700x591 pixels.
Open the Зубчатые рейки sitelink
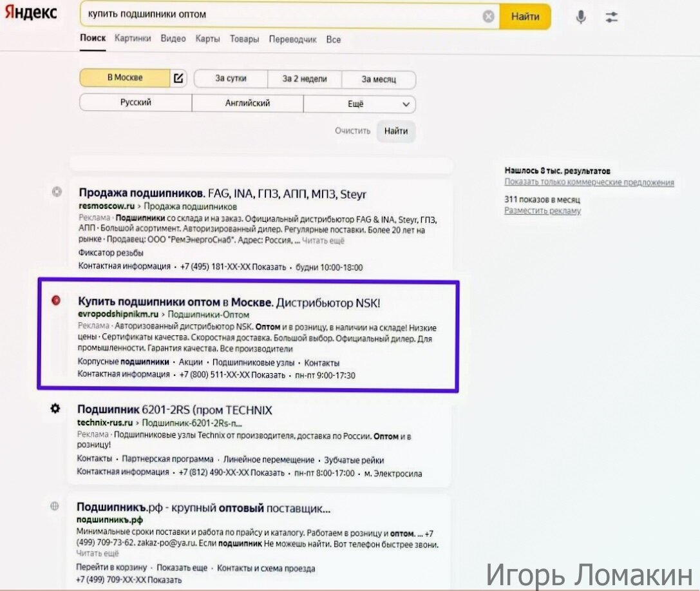coord(354,460)
